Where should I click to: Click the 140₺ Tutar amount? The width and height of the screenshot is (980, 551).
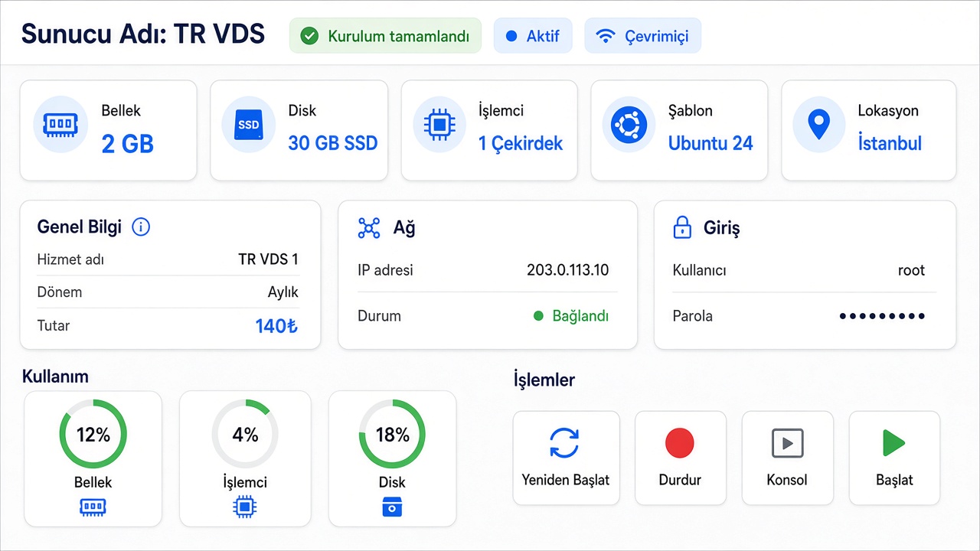(x=276, y=326)
